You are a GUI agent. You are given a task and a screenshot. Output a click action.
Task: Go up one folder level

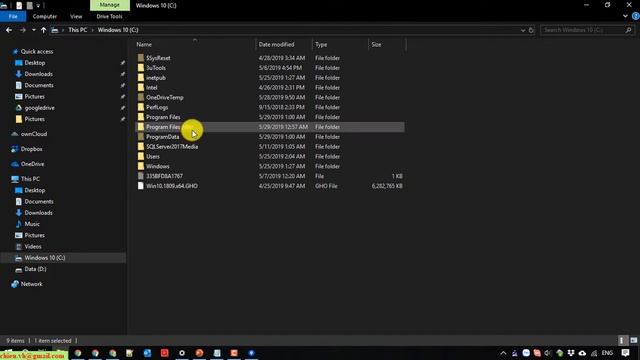[x=43, y=30]
